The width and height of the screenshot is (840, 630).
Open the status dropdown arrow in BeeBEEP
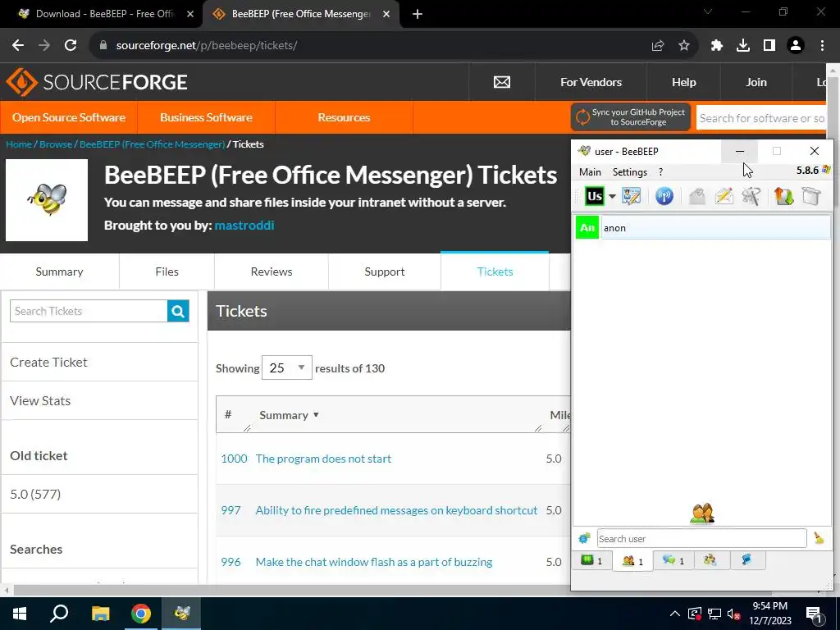point(612,196)
